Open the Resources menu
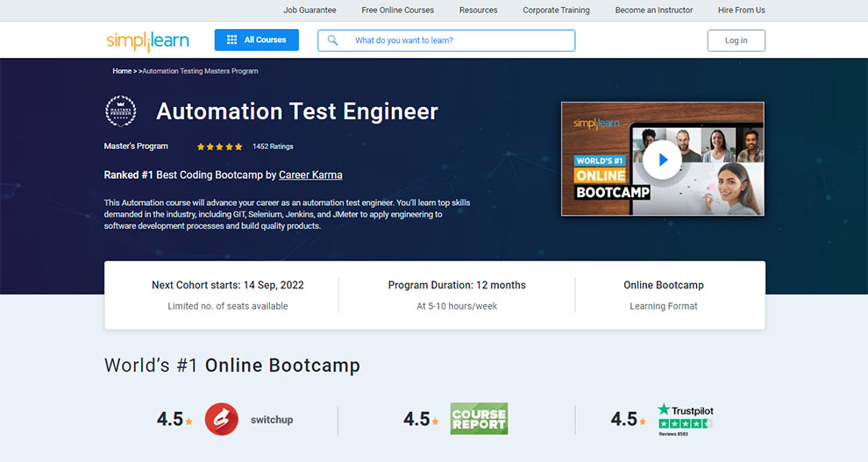This screenshot has width=868, height=462. pos(479,10)
